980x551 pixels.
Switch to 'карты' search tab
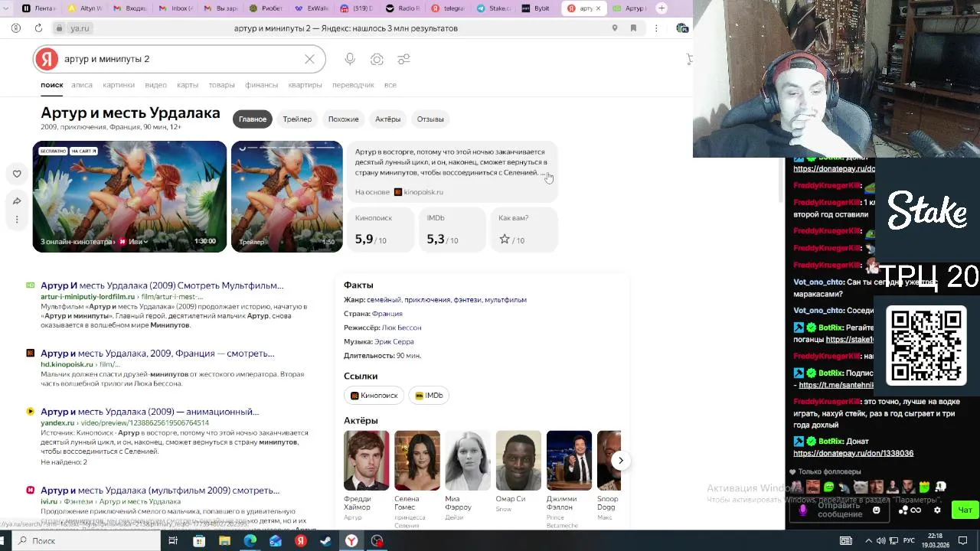(x=188, y=85)
